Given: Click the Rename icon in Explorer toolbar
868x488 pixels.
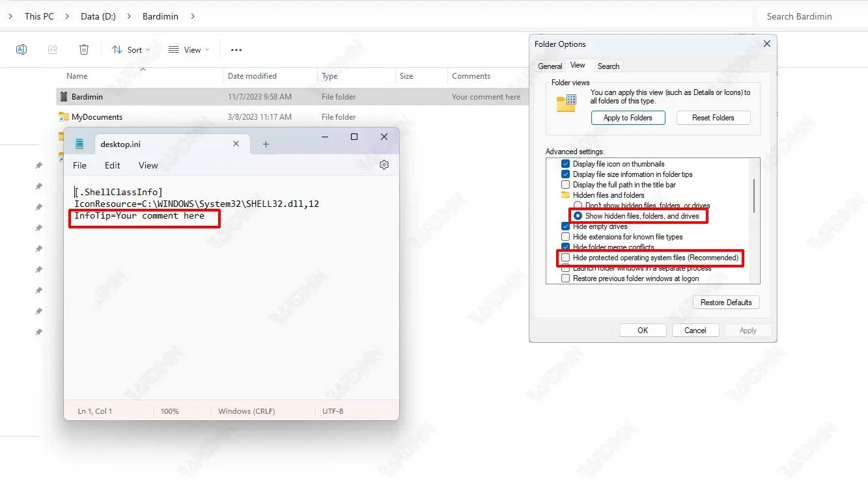Looking at the screenshot, I should click(x=21, y=49).
